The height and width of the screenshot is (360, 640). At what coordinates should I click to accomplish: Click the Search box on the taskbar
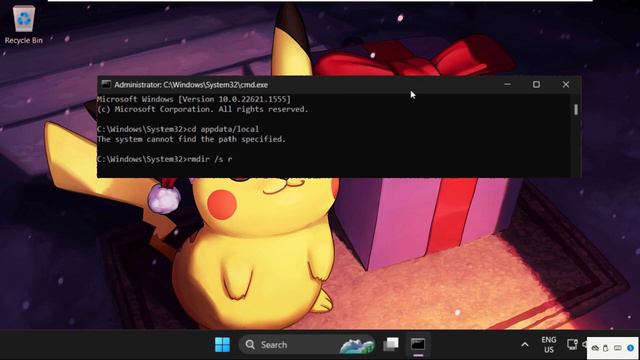[307, 345]
